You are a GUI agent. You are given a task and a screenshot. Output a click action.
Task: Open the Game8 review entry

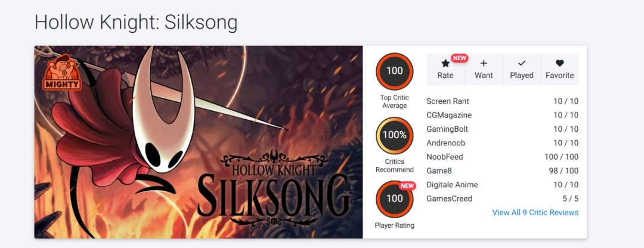pyautogui.click(x=439, y=171)
